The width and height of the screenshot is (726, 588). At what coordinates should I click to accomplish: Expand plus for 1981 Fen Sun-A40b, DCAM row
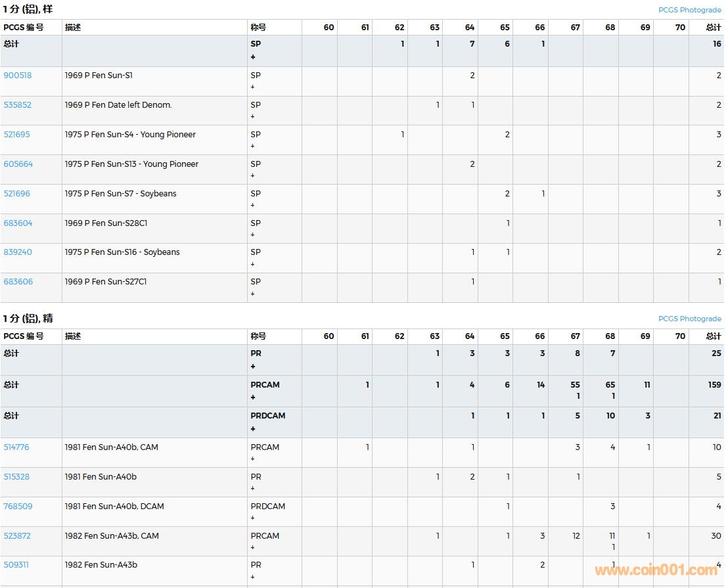(x=252, y=518)
